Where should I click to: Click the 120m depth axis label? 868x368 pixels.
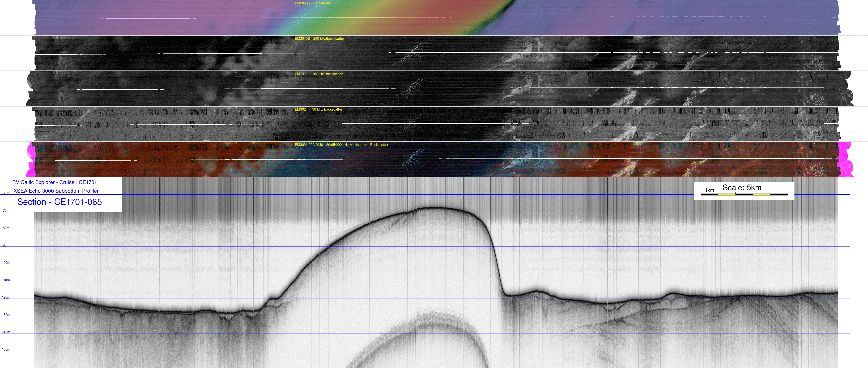(6, 298)
